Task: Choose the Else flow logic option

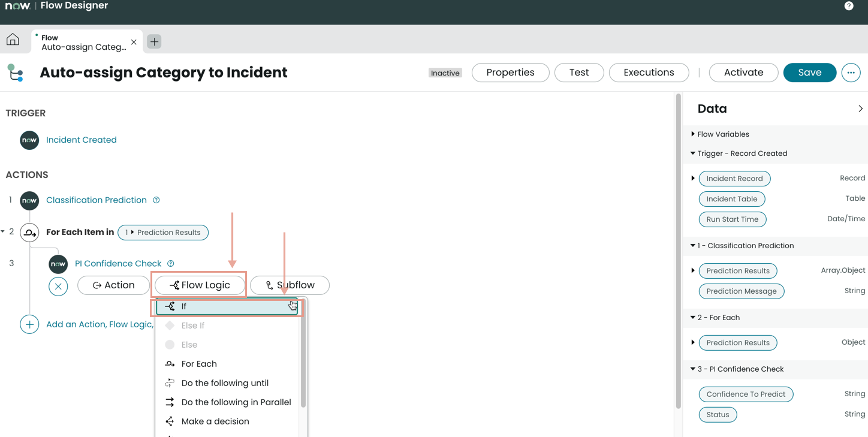Action: point(227,345)
